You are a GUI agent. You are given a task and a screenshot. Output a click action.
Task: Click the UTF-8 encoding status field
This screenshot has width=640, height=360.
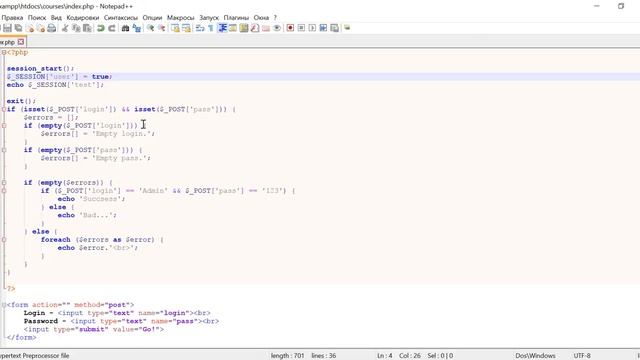(x=582, y=356)
